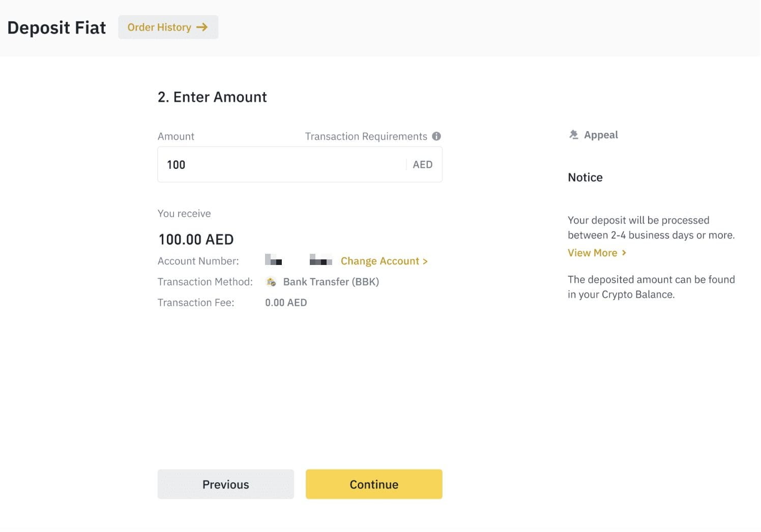The height and width of the screenshot is (532, 761).
Task: Click the Transaction Requirements info icon
Action: [x=436, y=136]
